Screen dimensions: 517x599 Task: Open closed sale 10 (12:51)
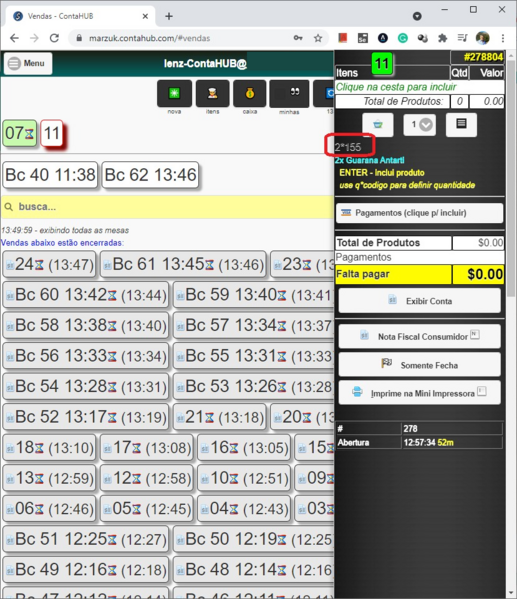[x=244, y=478]
